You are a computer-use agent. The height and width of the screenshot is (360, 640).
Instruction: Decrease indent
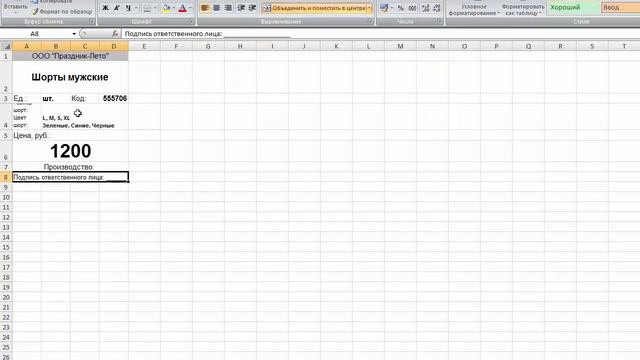[241, 8]
